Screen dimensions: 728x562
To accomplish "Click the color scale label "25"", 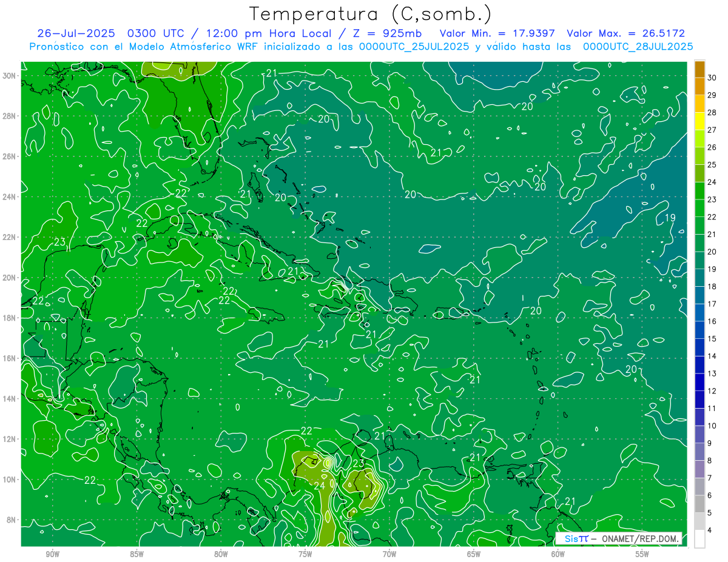I will (712, 165).
